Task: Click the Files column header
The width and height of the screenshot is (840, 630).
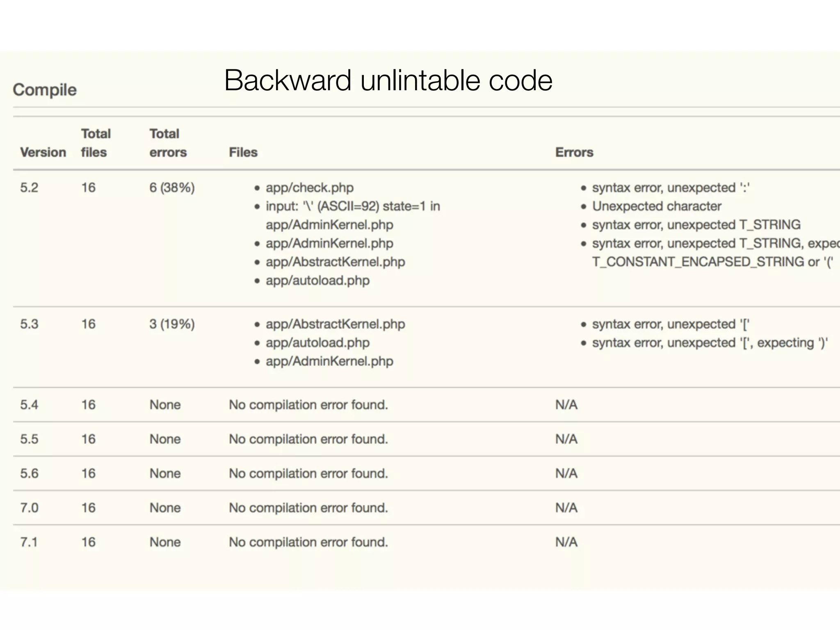Action: pos(243,152)
